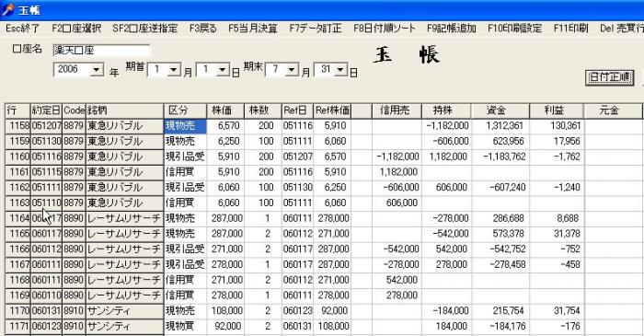The image size is (644, 336).
Task: Open the 期末 month dropdown showing 7
Action: [292, 70]
